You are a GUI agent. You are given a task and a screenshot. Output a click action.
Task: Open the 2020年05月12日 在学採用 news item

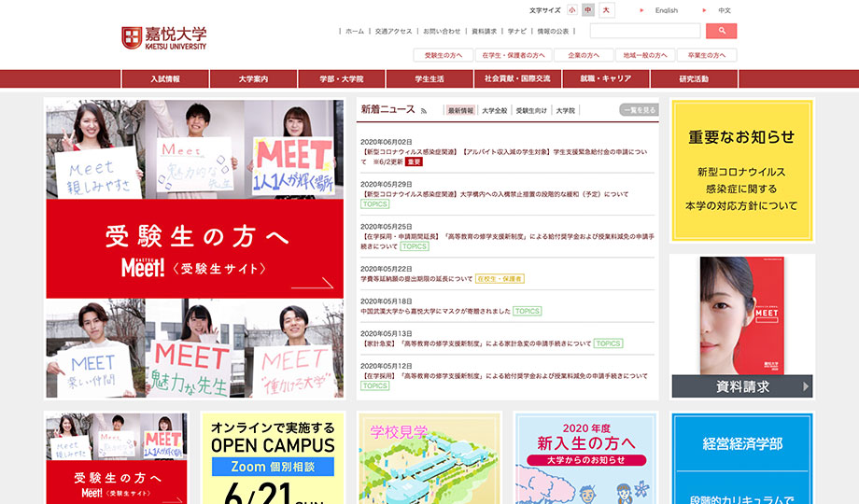point(504,376)
